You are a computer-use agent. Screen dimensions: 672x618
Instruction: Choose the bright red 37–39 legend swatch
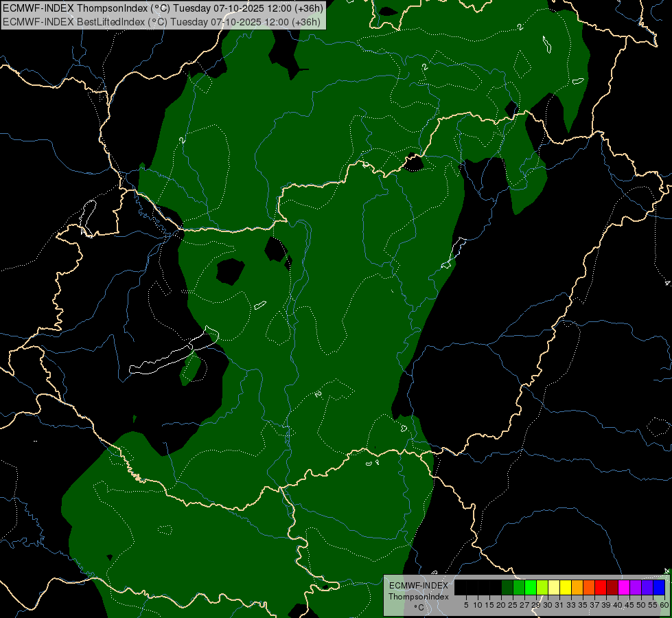[x=601, y=587]
